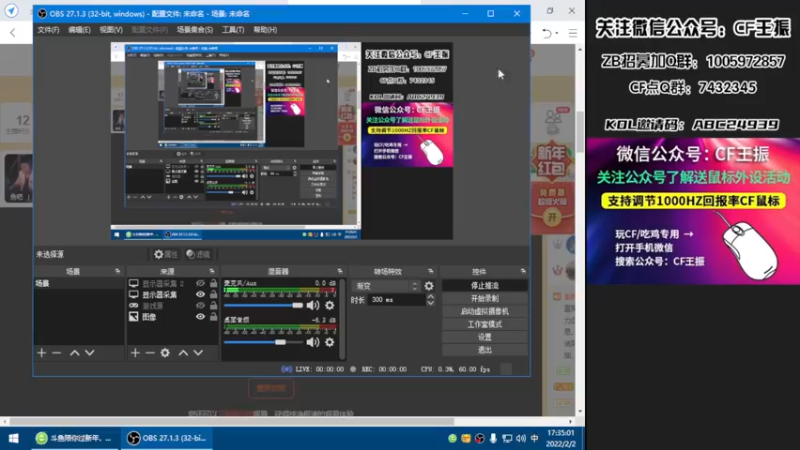Move source down arrow in 来源 panel
The image size is (800, 450).
[198, 353]
